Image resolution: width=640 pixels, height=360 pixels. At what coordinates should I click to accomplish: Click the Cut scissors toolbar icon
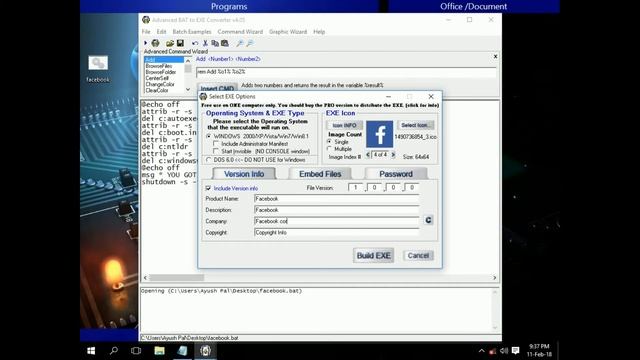(x=205, y=43)
